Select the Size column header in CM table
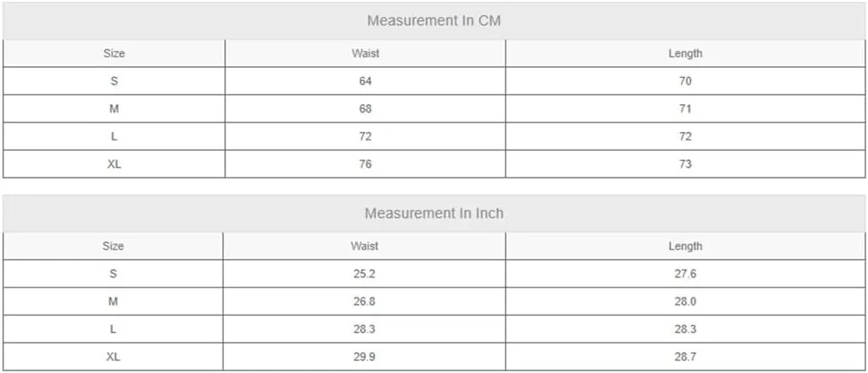868x373 pixels. click(x=114, y=53)
